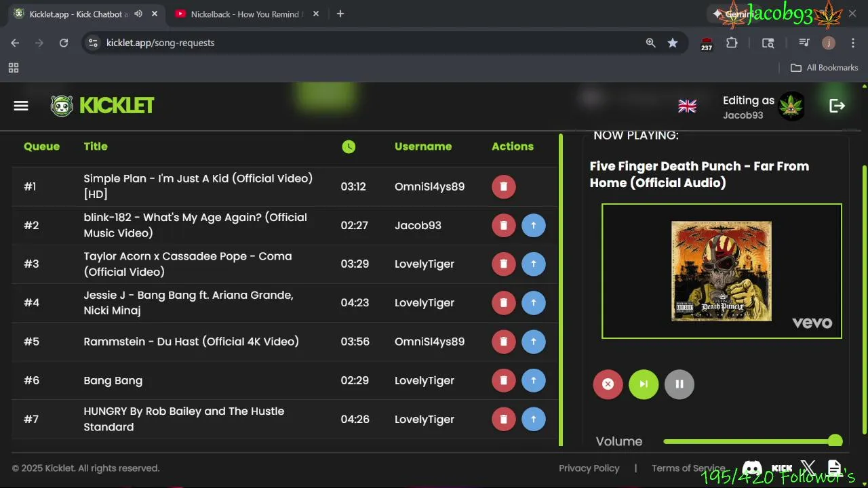
Task: Adjust the Volume slider
Action: pos(753,441)
